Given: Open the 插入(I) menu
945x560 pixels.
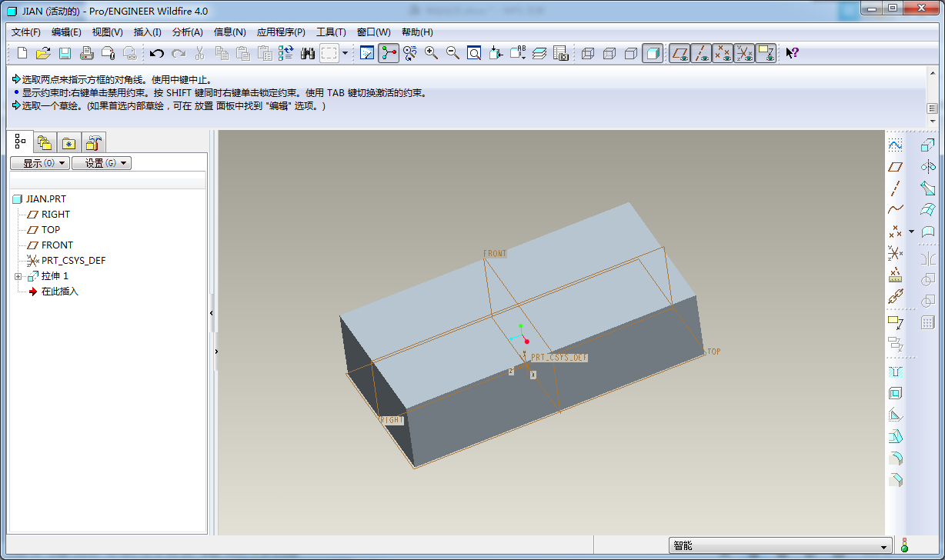Looking at the screenshot, I should [x=147, y=32].
